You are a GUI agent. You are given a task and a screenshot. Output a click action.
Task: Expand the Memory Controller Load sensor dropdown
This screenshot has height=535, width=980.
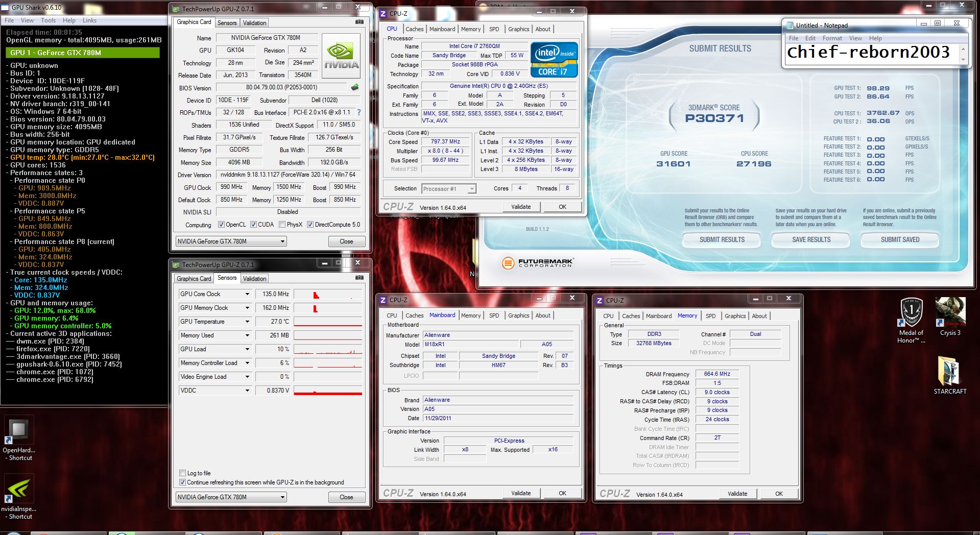[x=247, y=363]
